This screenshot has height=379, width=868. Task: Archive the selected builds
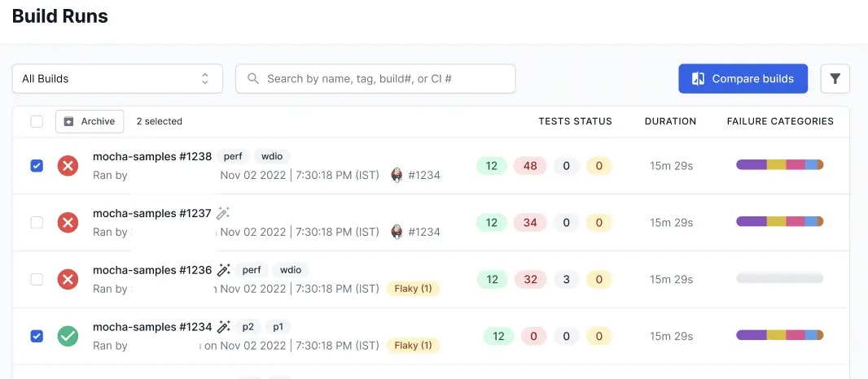(90, 121)
